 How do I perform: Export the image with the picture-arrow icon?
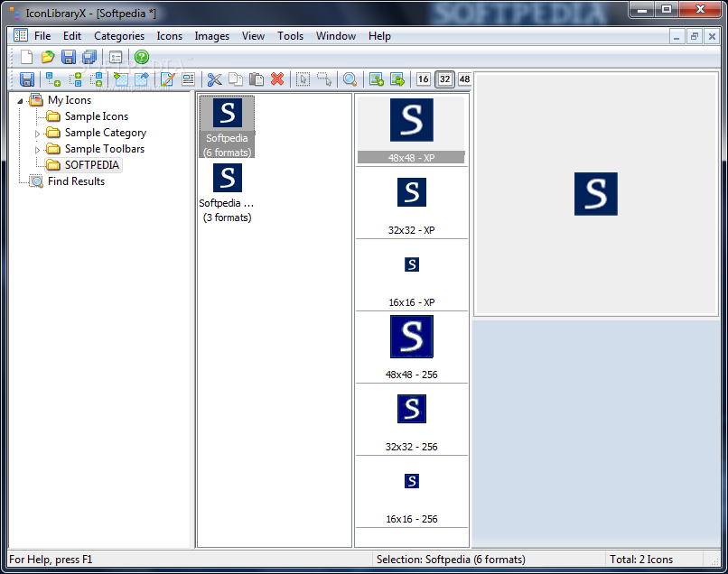(397, 79)
